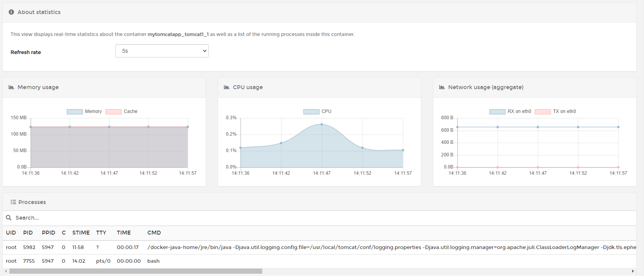This screenshot has width=644, height=276.
Task: Click the bash command cell
Action: [x=154, y=261]
